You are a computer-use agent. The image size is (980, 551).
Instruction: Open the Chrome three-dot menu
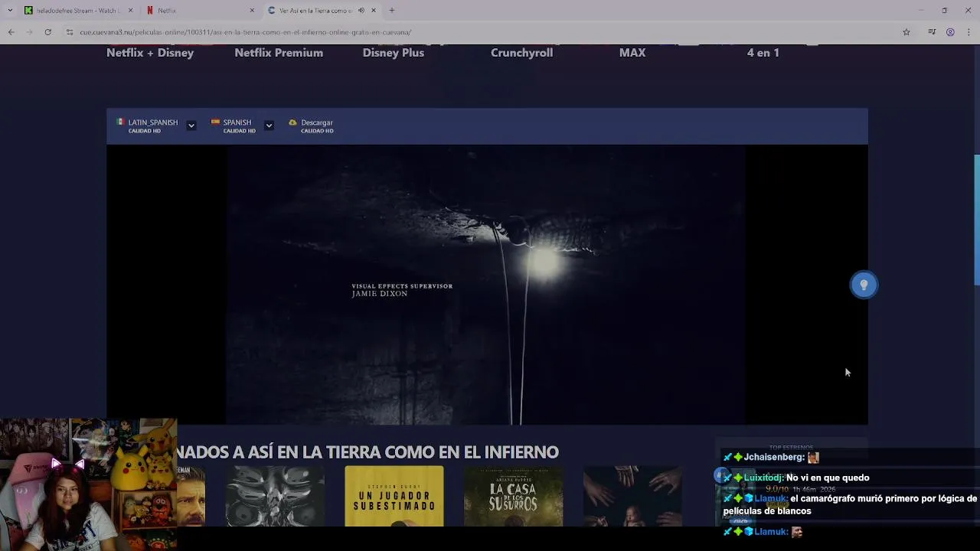coord(969,32)
